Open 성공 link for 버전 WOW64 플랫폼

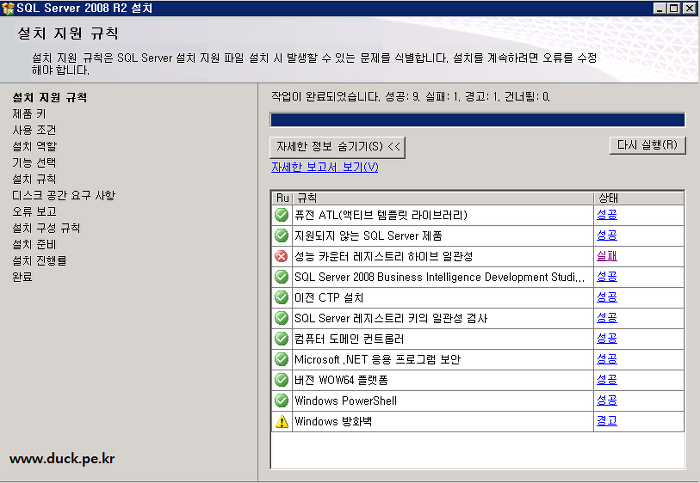[x=607, y=379]
